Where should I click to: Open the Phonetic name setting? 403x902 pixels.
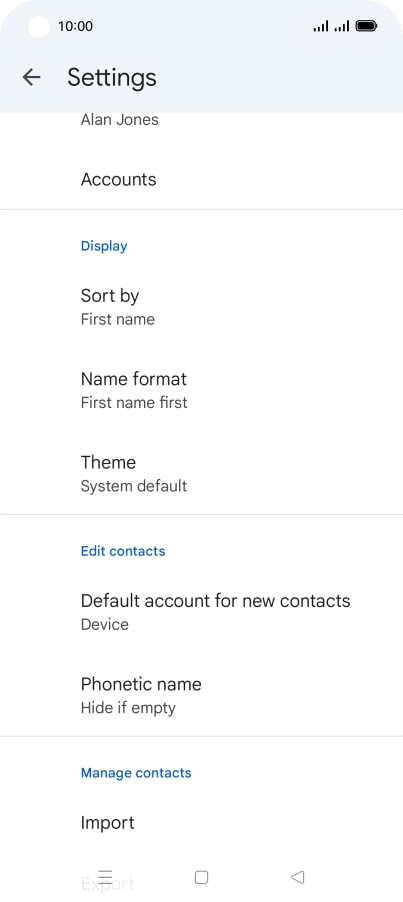[201, 694]
